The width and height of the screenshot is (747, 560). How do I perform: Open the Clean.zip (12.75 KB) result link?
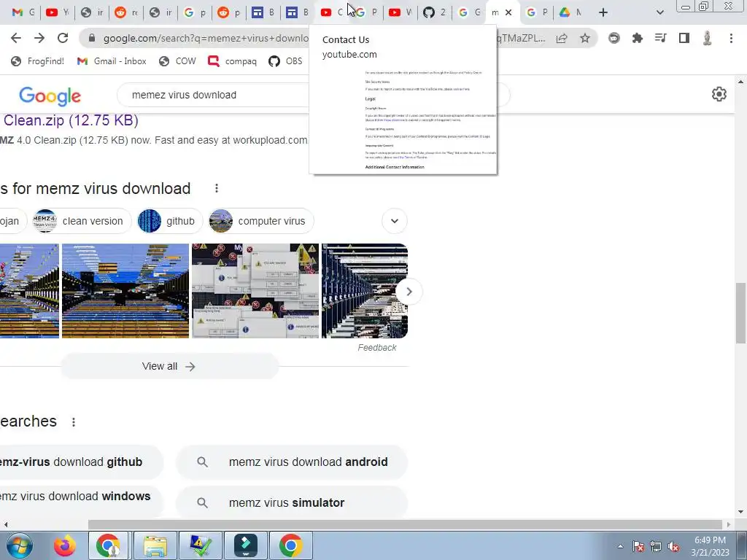click(71, 120)
